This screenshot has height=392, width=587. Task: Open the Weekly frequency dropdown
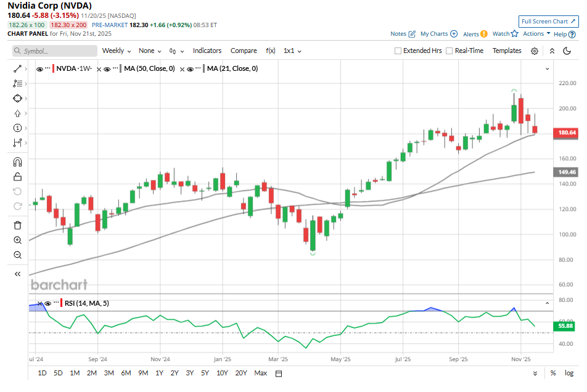(x=117, y=51)
